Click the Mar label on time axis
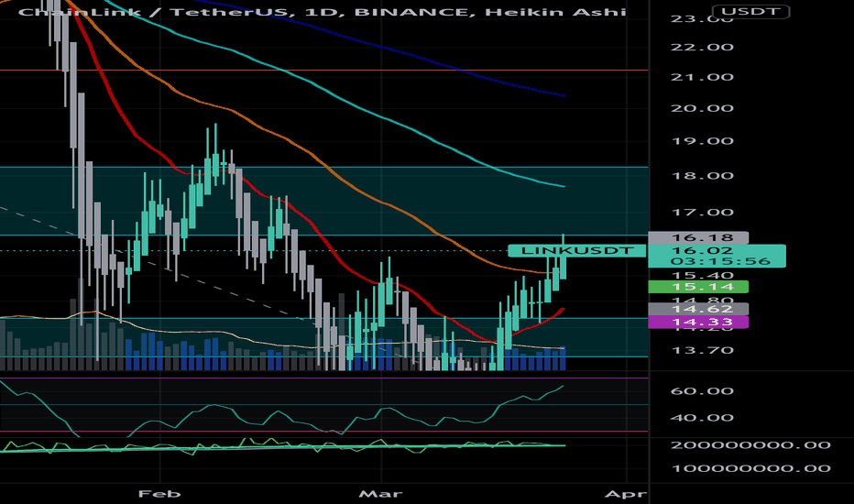 [x=380, y=494]
